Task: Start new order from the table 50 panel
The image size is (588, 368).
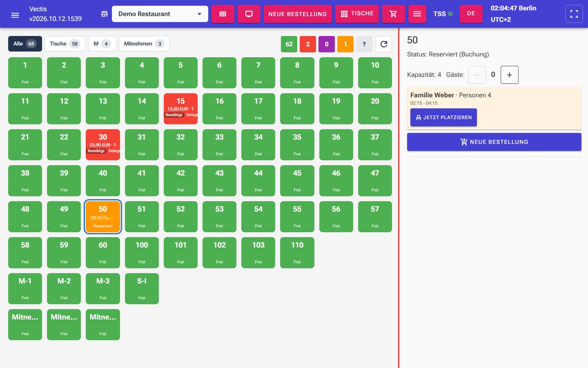Action: pos(494,142)
